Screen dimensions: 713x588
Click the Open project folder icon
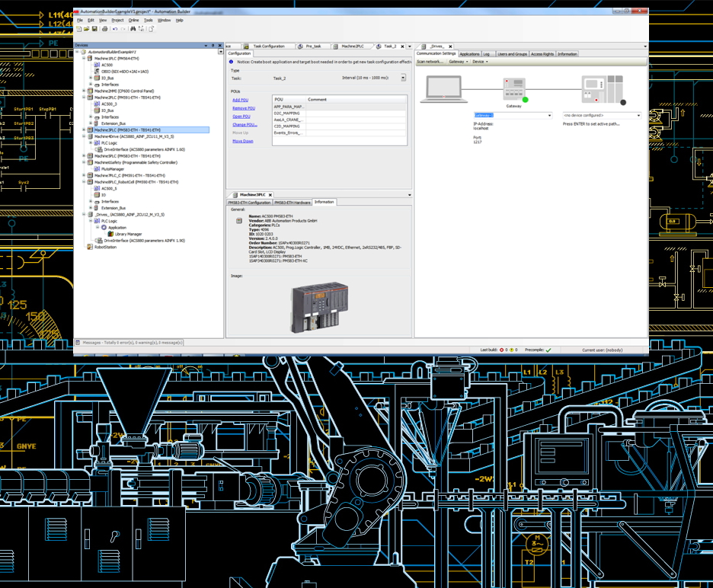click(x=86, y=29)
